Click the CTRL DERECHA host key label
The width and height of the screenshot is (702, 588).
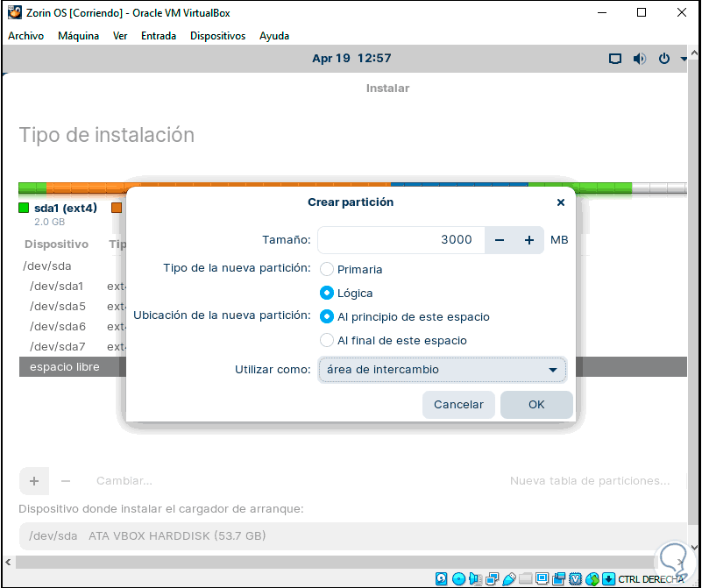[x=651, y=579]
